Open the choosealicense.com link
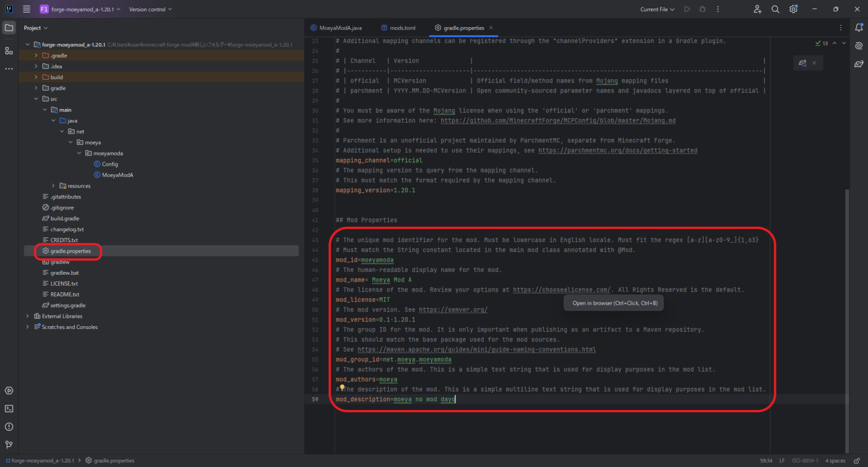The width and height of the screenshot is (868, 467). tap(561, 290)
